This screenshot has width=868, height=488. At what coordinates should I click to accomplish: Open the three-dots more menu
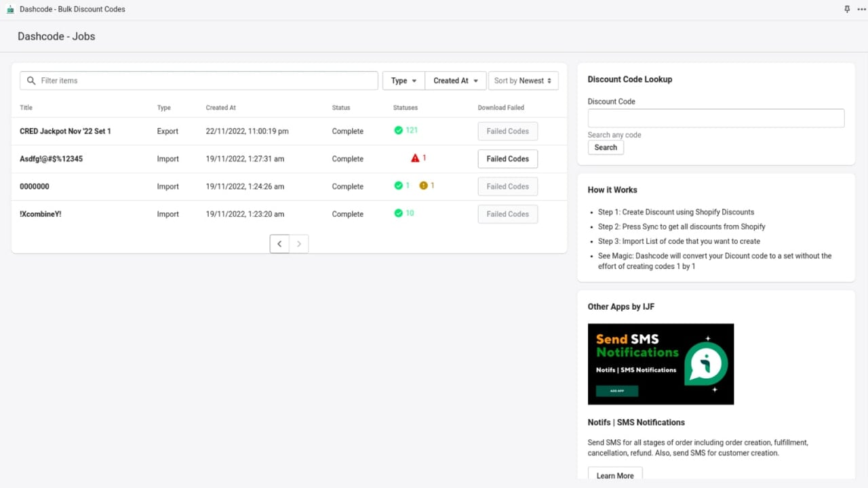coord(861,9)
